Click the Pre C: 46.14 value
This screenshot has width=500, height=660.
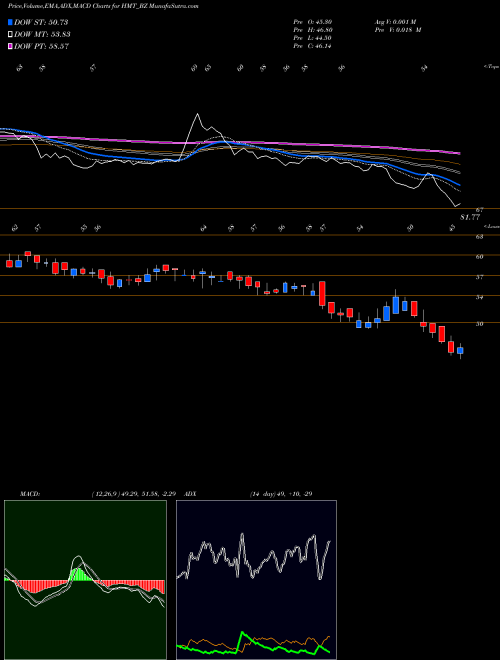[x=313, y=46]
